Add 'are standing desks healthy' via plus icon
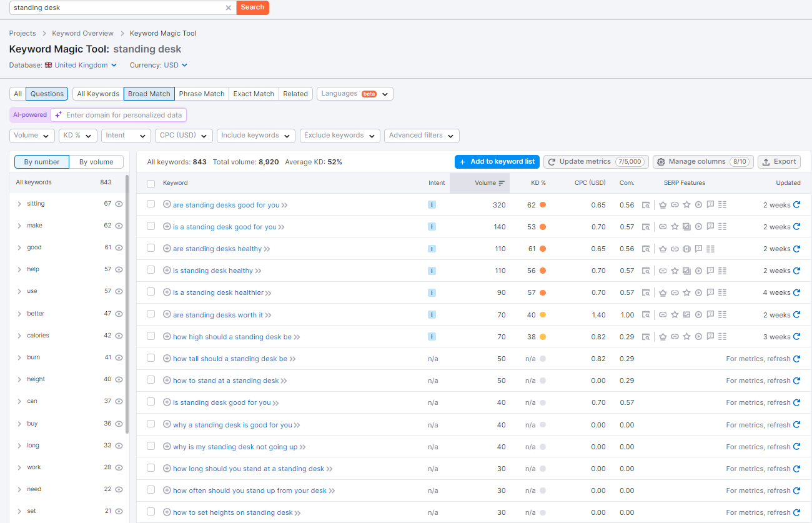The height and width of the screenshot is (523, 812). [x=167, y=249]
